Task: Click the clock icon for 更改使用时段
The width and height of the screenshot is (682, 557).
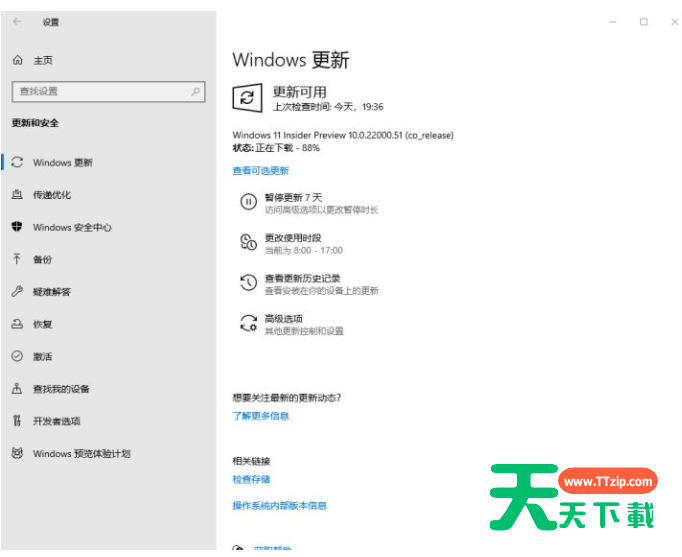Action: click(x=249, y=242)
